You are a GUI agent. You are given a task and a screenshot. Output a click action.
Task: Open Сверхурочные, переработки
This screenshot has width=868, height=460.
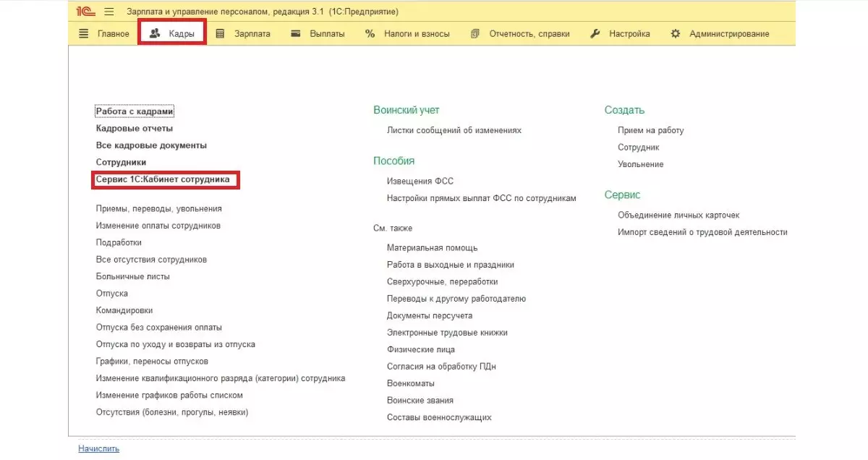[443, 282]
